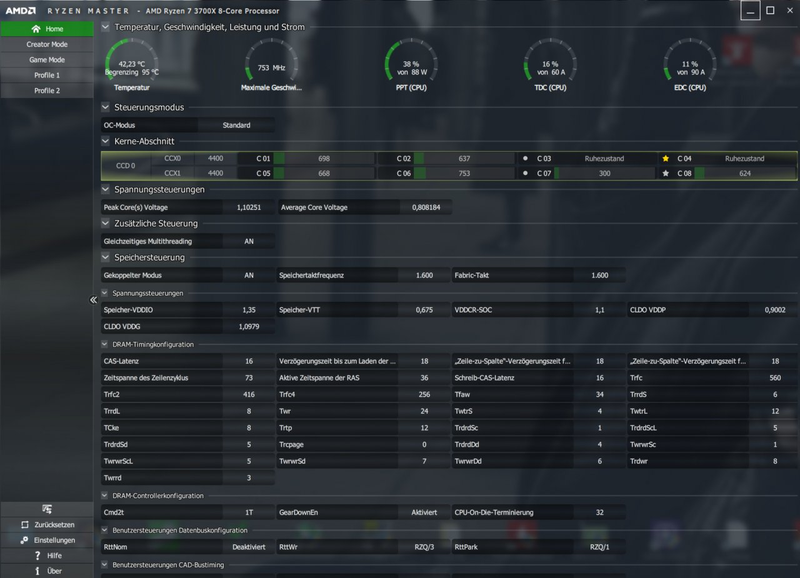The height and width of the screenshot is (578, 800).
Task: Click the Home tab label
Action: (x=54, y=29)
